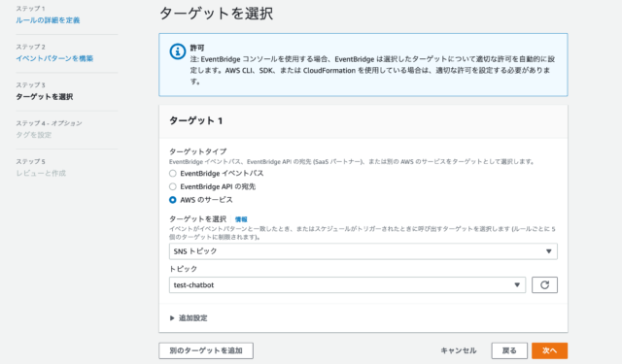This screenshot has width=622, height=364.
Task: Select the ターゲットを選択 step in sidebar
Action: coord(45,97)
